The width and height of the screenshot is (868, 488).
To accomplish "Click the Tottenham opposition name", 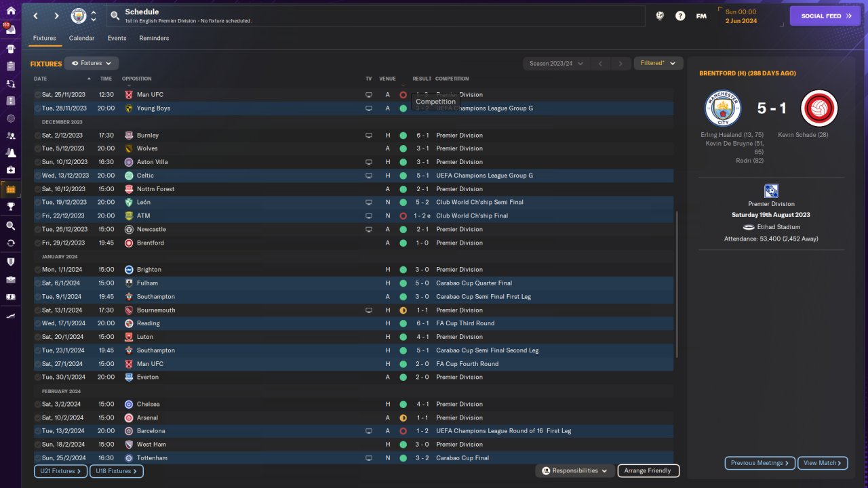I will (x=152, y=458).
